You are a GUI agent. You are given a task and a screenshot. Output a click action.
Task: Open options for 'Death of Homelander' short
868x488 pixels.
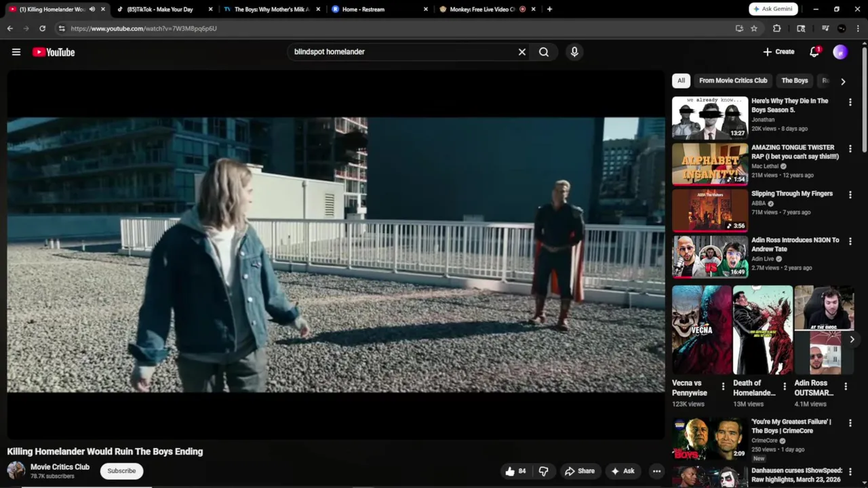[785, 386]
